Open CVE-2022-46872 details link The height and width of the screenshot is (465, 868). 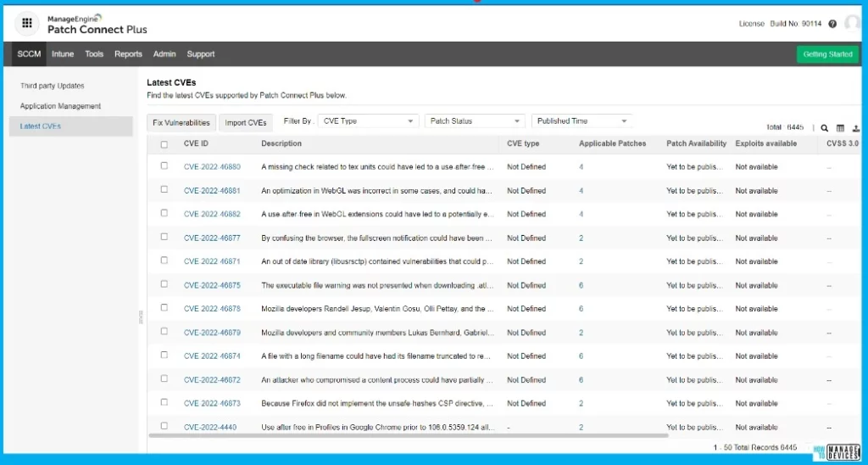[212, 380]
